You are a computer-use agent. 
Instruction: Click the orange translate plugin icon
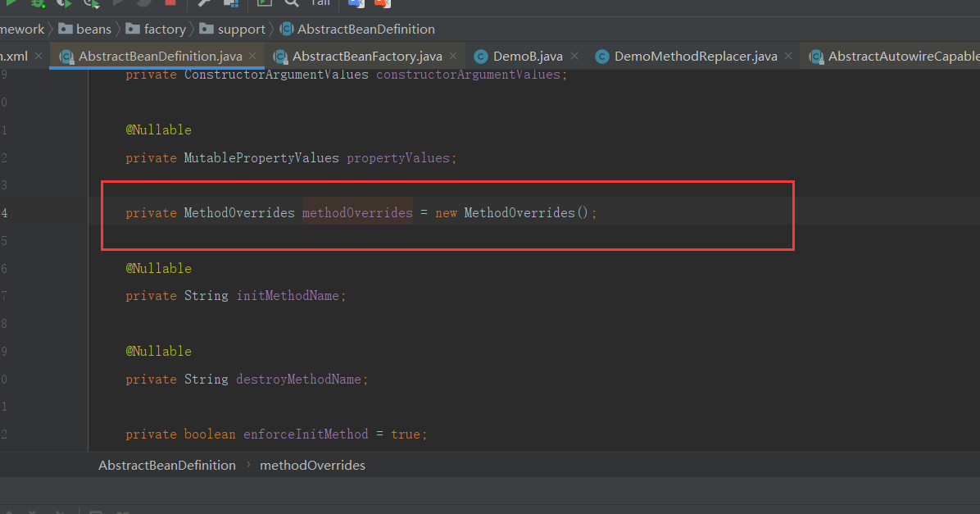point(383,2)
